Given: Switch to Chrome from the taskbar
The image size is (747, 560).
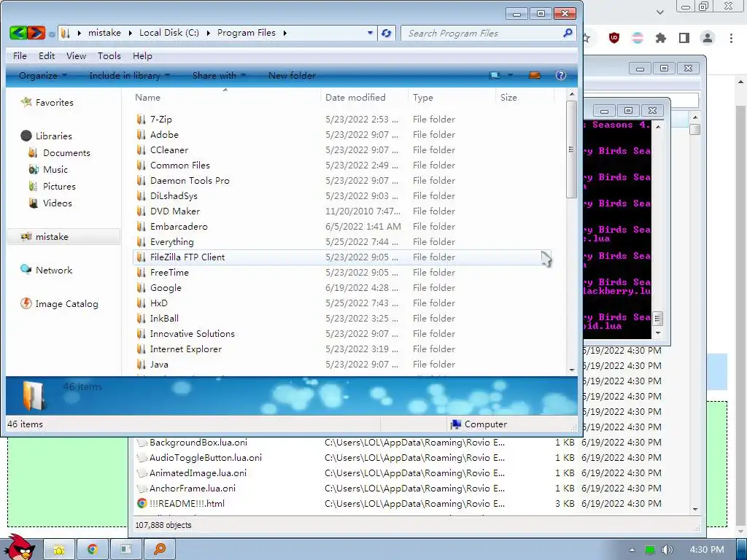Looking at the screenshot, I should (93, 550).
